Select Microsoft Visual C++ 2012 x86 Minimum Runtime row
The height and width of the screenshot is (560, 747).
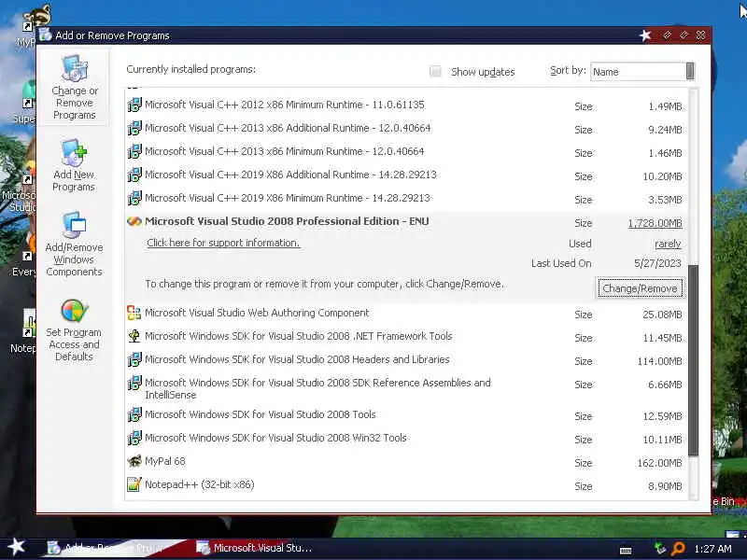coord(406,105)
